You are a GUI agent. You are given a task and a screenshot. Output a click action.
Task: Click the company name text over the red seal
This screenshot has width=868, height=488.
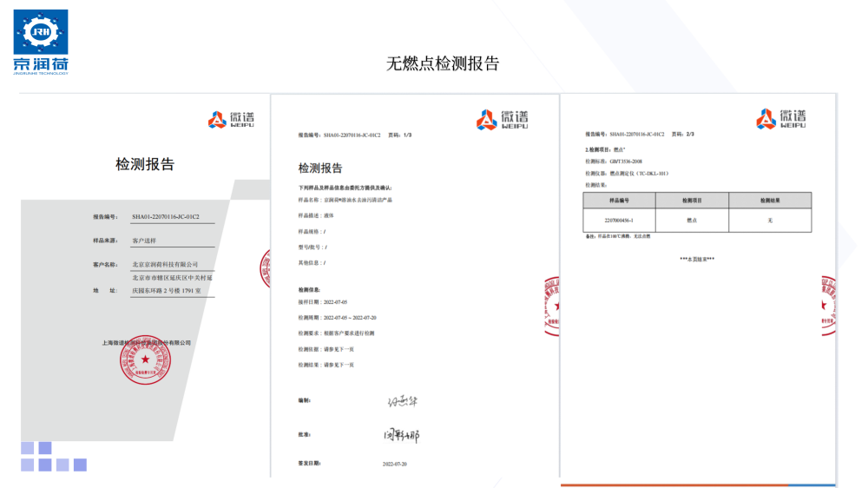point(146,343)
